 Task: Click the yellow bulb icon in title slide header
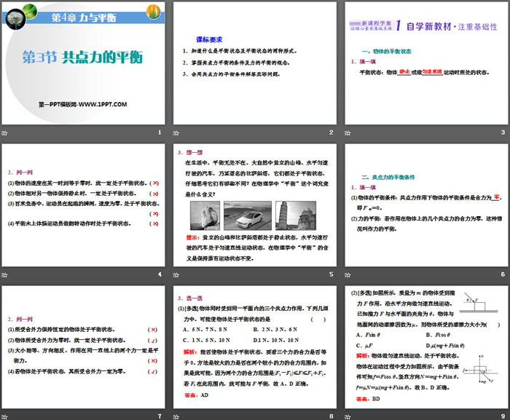[153, 12]
